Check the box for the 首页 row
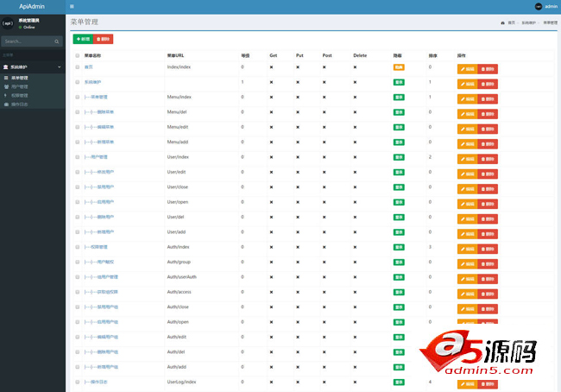The image size is (561, 392). 77,66
